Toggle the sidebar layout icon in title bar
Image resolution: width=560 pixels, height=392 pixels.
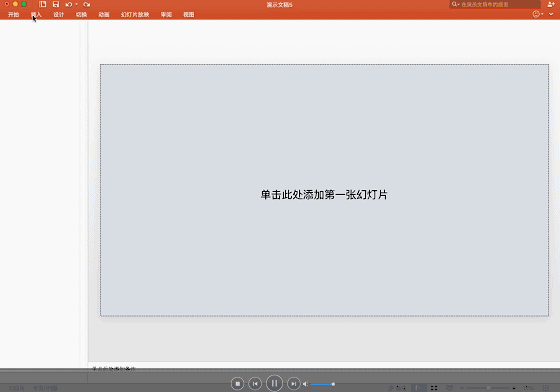[x=42, y=4]
